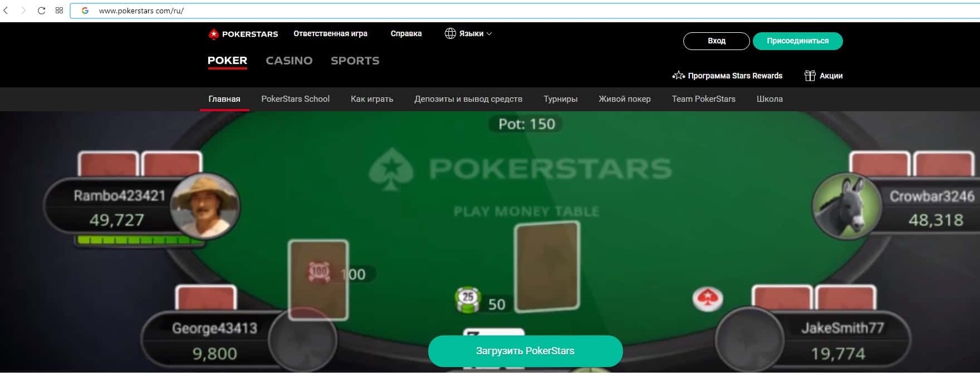
Task: Click the red dealer button chip
Action: (x=708, y=299)
